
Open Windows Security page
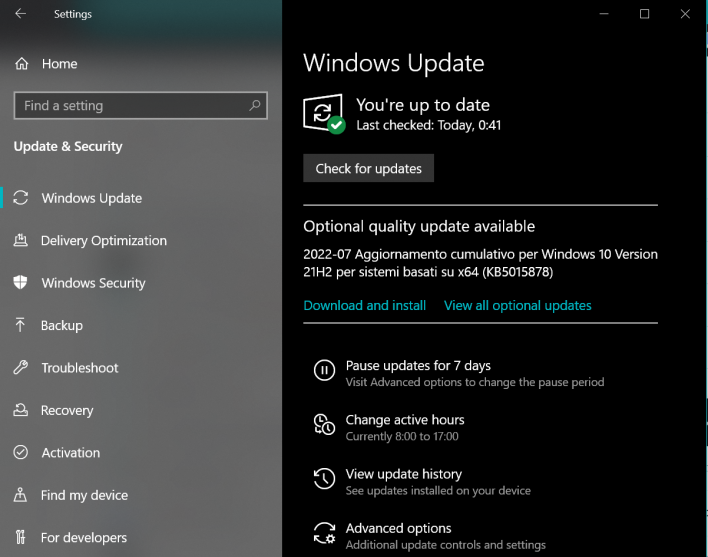click(x=93, y=283)
